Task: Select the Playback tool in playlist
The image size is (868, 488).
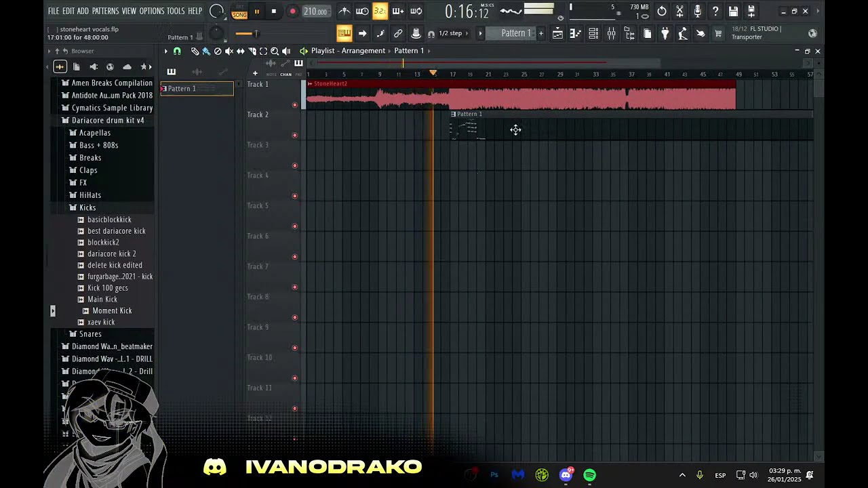Action: pos(286,51)
